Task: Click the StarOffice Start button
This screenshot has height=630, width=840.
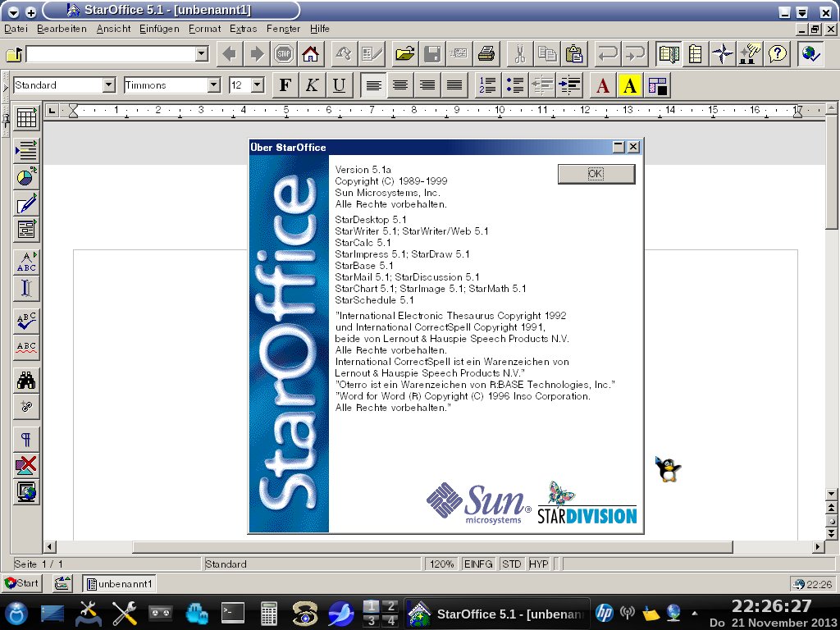Action: click(x=21, y=583)
